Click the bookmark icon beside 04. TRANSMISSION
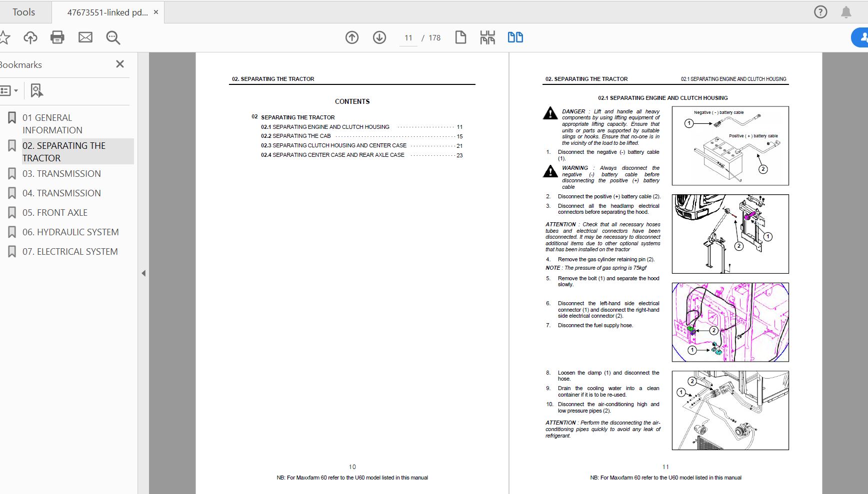Screen dimensions: 868x494 pos(12,193)
